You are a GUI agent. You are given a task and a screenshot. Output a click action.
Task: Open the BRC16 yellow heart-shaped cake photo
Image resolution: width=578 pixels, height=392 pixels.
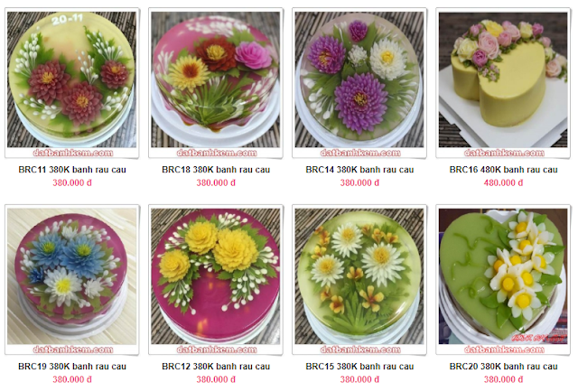[x=503, y=83]
